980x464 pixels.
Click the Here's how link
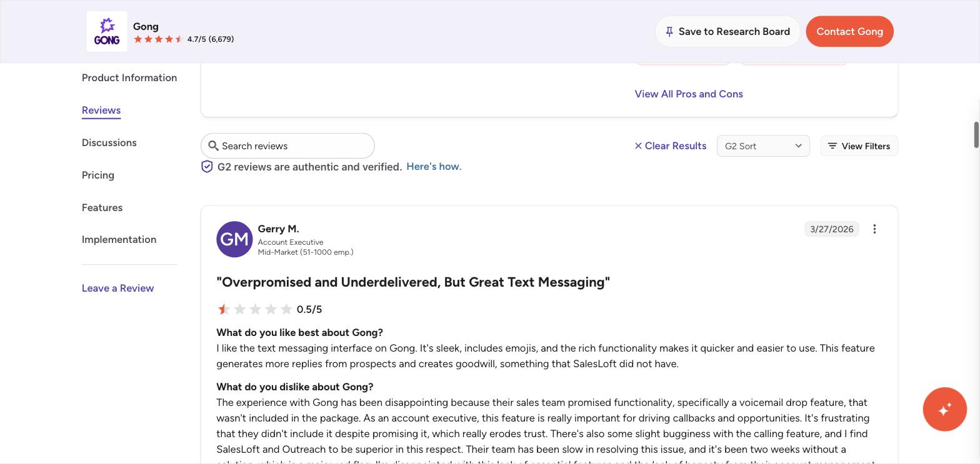(434, 166)
